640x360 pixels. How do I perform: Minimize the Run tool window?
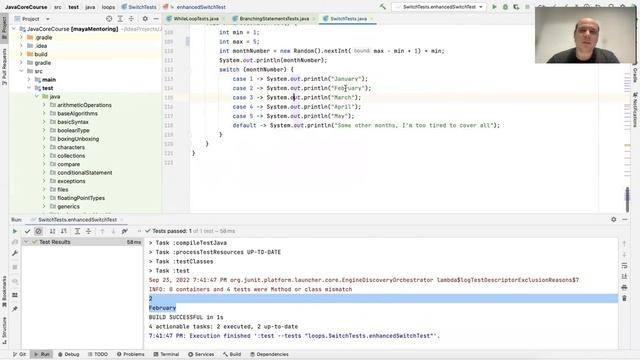point(625,220)
